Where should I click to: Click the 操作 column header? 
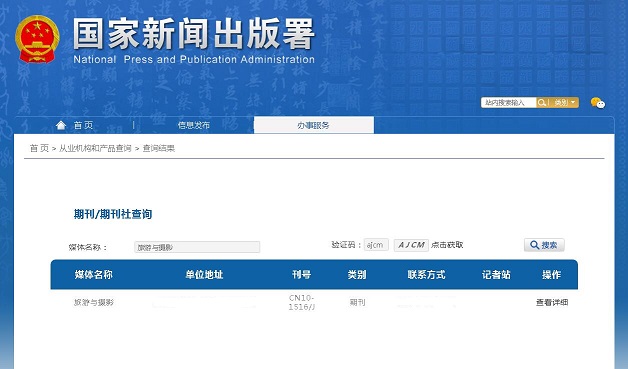[551, 274]
